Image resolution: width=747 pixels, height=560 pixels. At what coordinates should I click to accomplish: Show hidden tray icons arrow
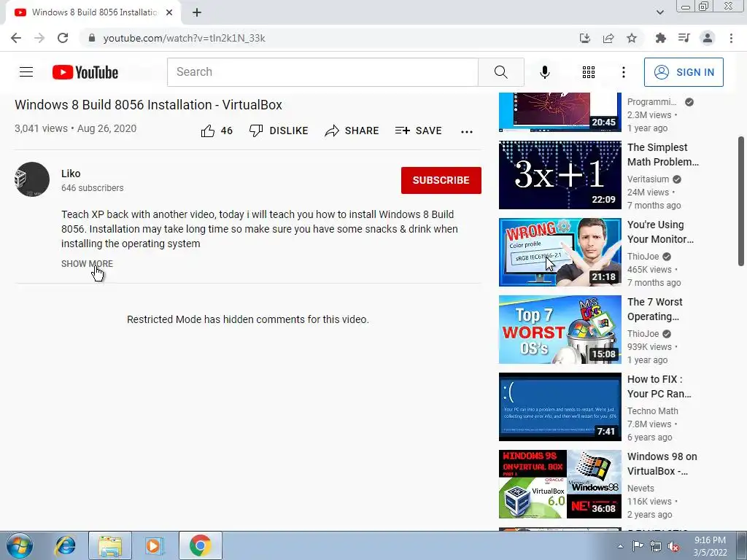click(620, 546)
